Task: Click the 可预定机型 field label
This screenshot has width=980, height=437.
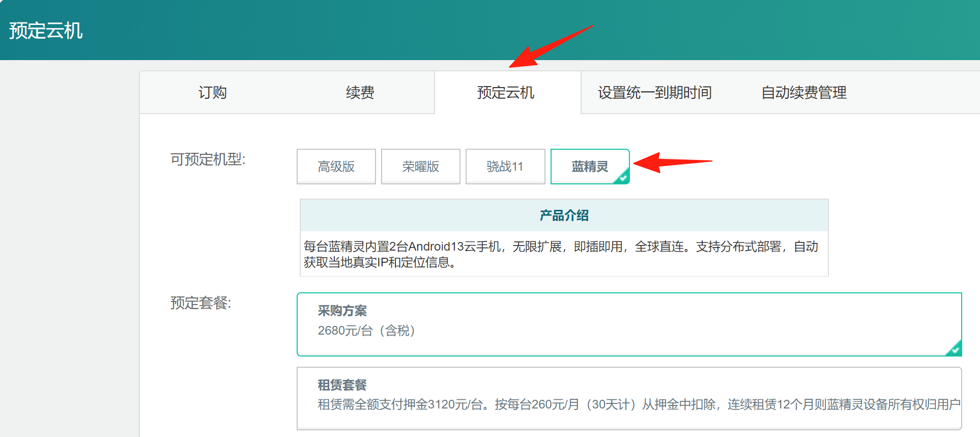Action: [208, 159]
